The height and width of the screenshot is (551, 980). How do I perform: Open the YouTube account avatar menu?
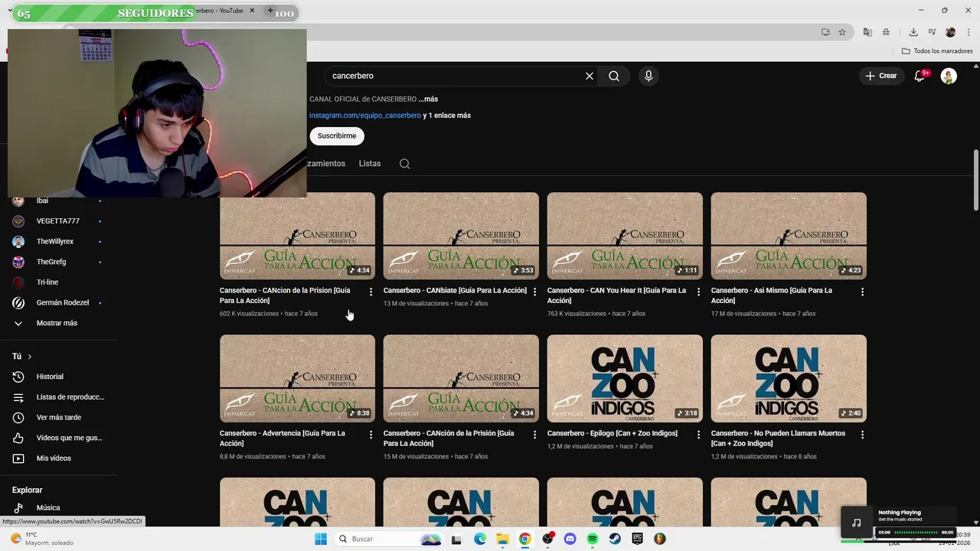click(x=949, y=76)
